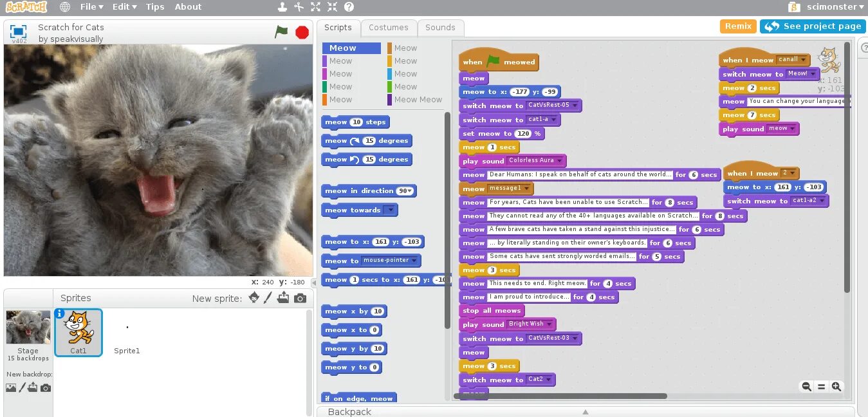New backdrop from camera icon
Screen dimensions: 868x417
tap(46, 387)
